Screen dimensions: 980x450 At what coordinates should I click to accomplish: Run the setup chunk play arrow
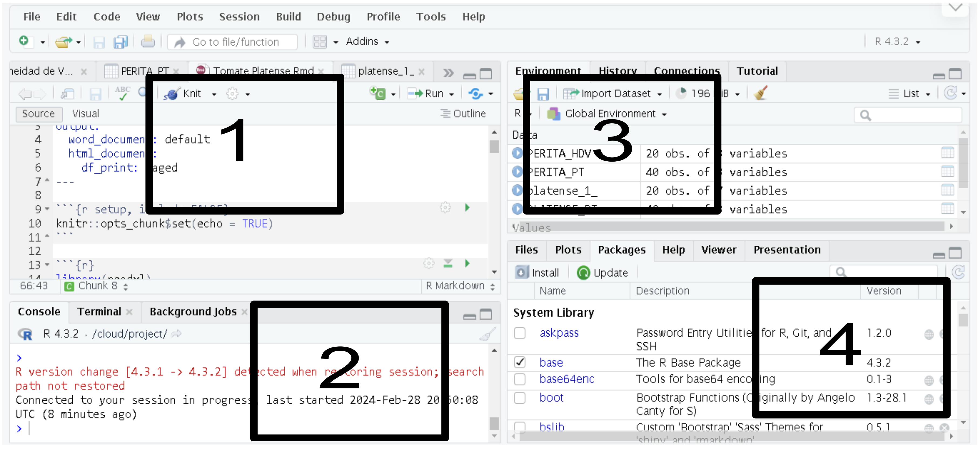(x=468, y=207)
